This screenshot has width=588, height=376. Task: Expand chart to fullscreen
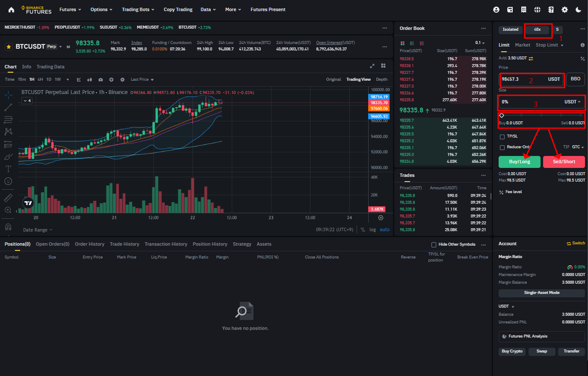click(372, 66)
